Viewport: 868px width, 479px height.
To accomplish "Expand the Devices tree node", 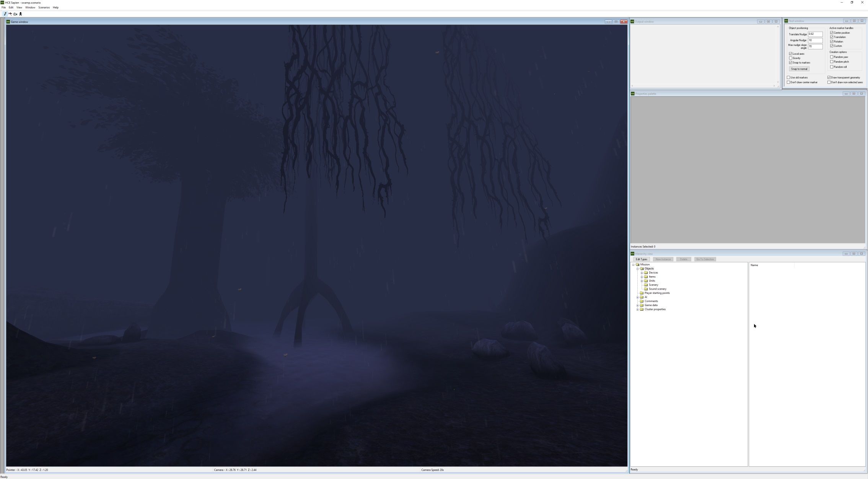I will click(x=642, y=273).
